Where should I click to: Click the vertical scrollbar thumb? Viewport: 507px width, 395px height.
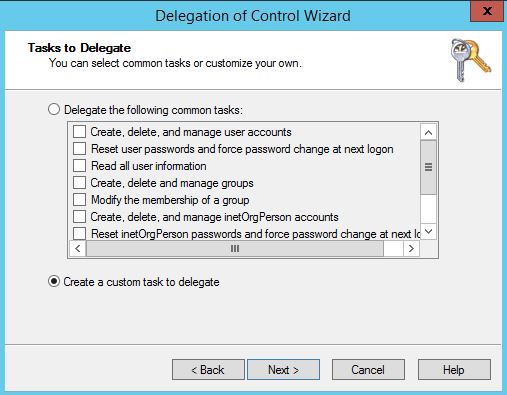point(428,167)
